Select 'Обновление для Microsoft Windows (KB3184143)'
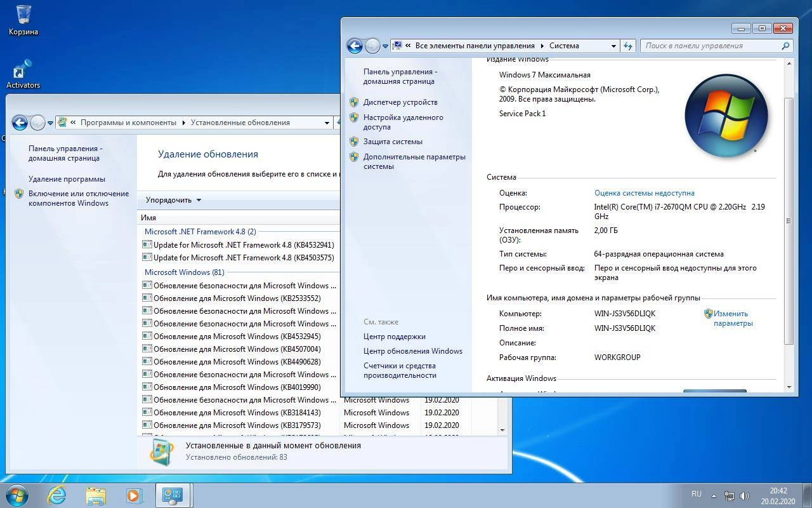This screenshot has width=812, height=508. (237, 413)
